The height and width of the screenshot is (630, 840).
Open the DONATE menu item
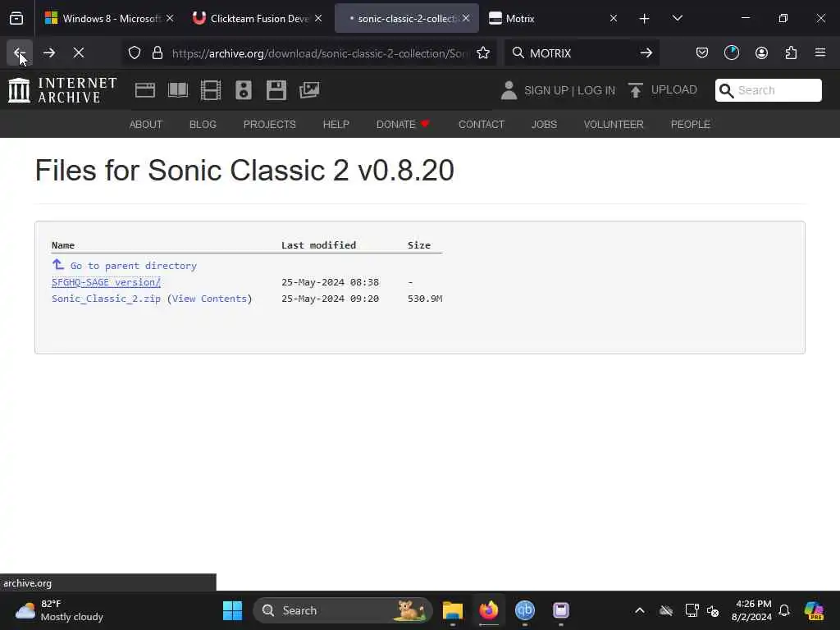coord(403,125)
